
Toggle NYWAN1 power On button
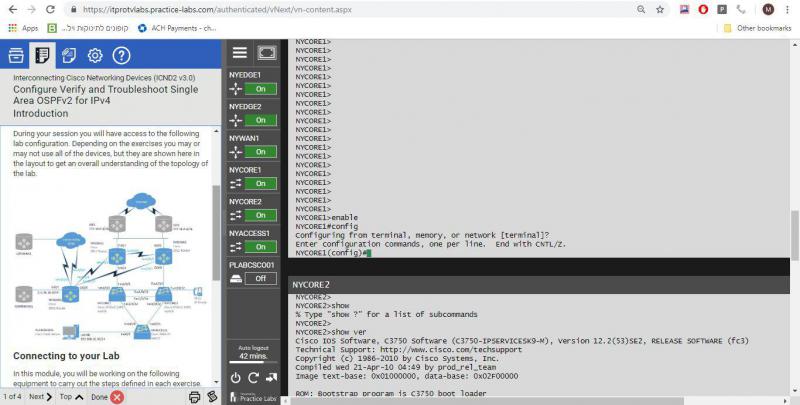[260, 152]
